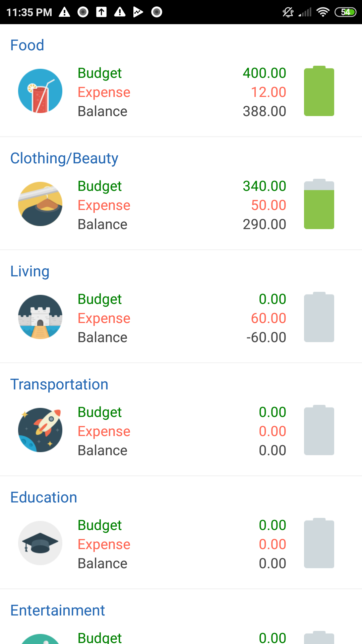The height and width of the screenshot is (644, 362).
Task: Open the Food category heading
Action: click(27, 45)
